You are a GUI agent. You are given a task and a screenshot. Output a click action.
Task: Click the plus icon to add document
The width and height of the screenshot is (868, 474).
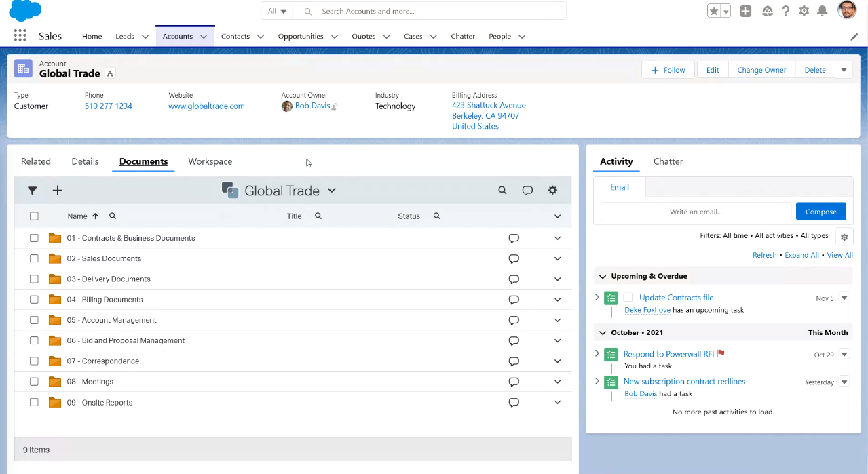[x=57, y=191]
